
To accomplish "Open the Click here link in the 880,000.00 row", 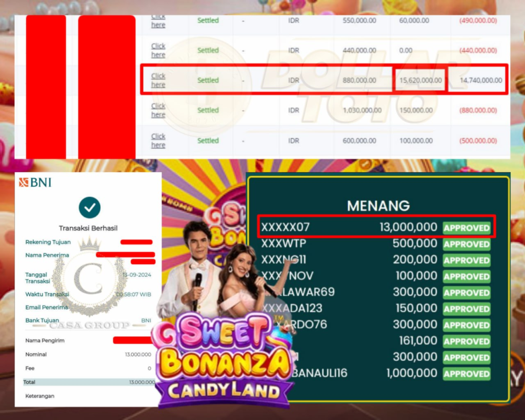I will (x=158, y=81).
